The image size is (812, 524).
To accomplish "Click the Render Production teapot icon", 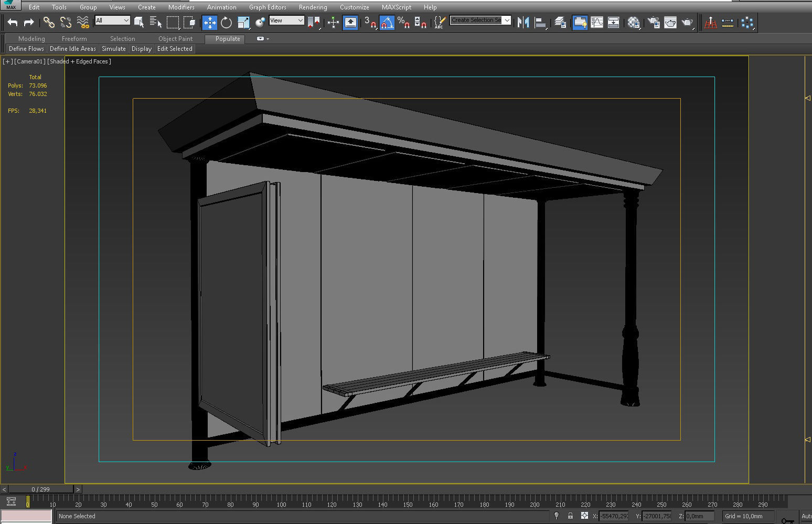I will tap(687, 22).
